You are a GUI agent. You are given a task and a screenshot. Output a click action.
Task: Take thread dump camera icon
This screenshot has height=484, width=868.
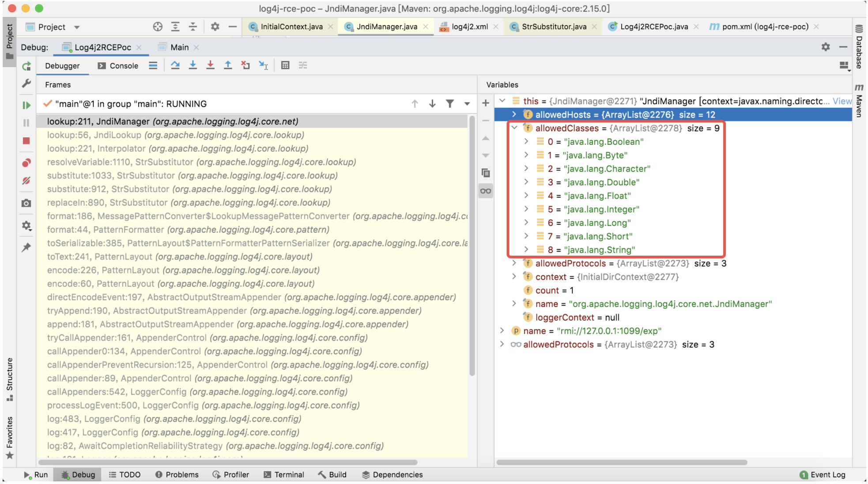tap(26, 203)
